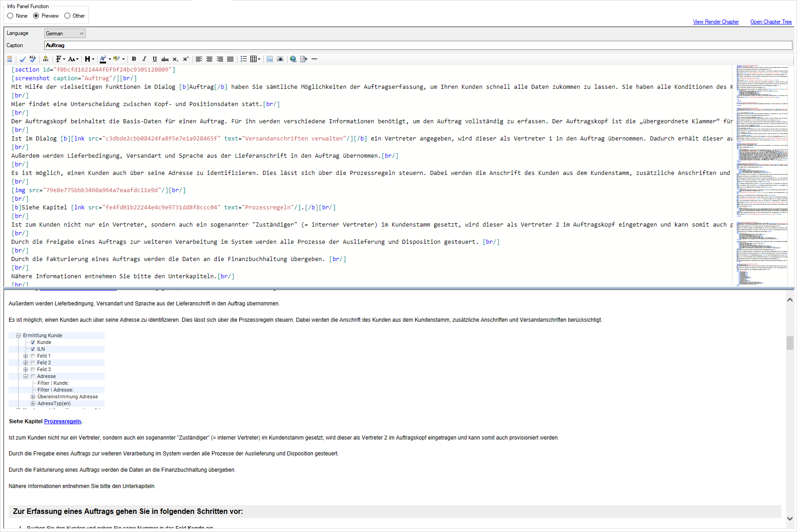This screenshot has height=532, width=797.
Task: Open the font size dropdown arrow
Action: pos(78,59)
